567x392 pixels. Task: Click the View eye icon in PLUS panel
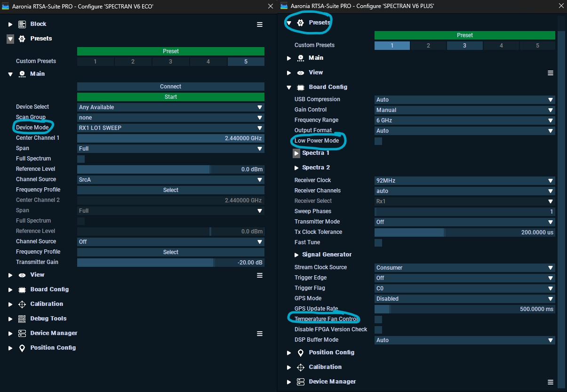pos(301,72)
